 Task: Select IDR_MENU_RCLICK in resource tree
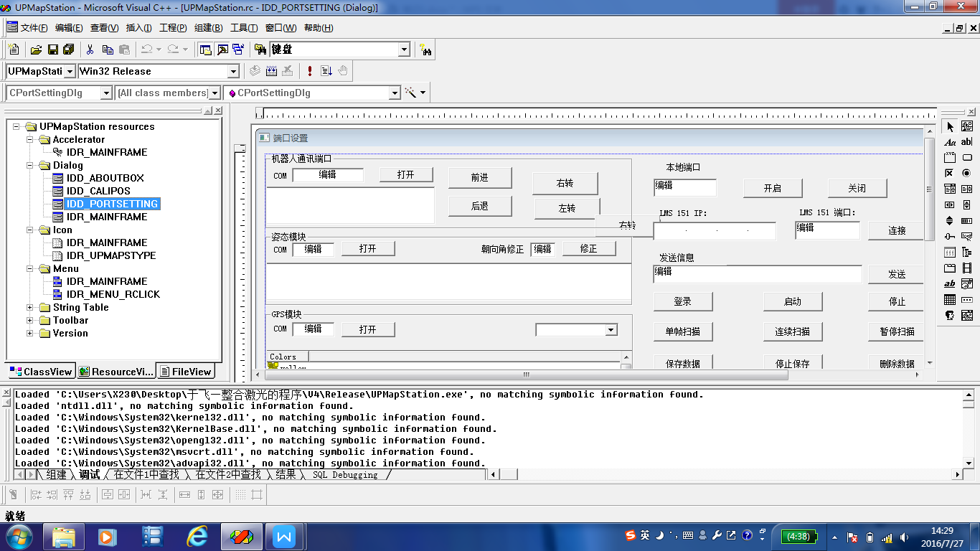pyautogui.click(x=113, y=294)
